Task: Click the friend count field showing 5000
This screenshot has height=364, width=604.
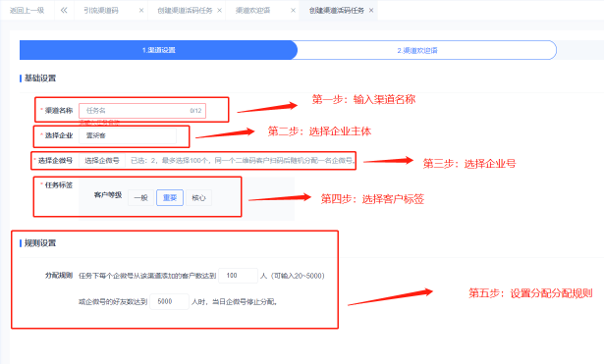Action: coord(170,301)
